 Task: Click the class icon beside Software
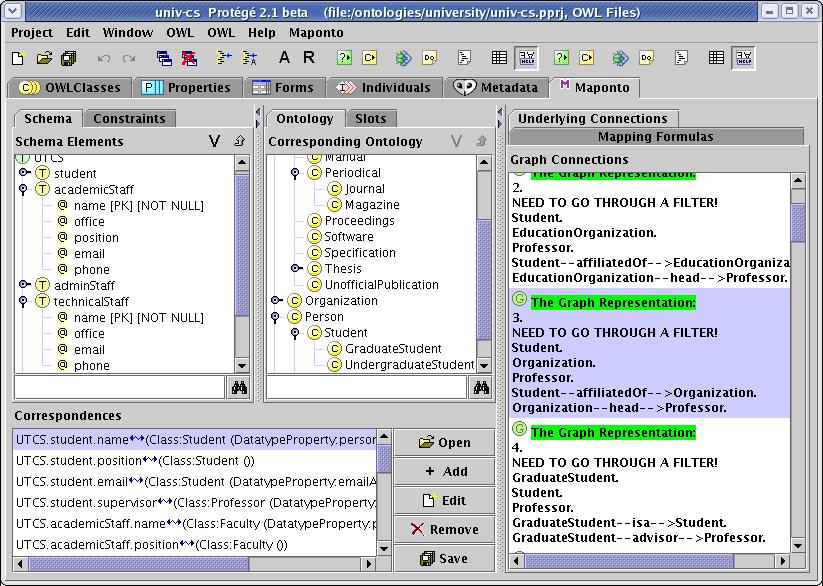[x=314, y=237]
